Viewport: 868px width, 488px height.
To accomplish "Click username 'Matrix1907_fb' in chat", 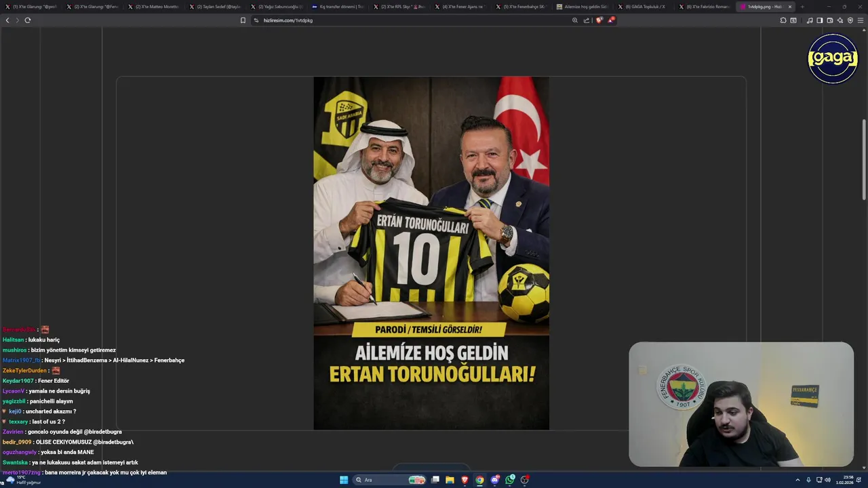I will 21,360.
